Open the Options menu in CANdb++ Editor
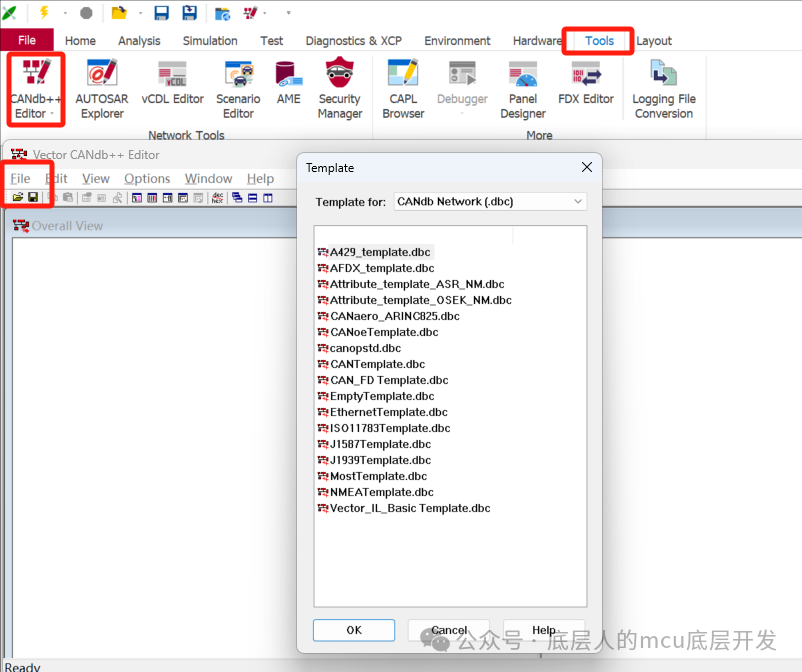 coord(147,178)
